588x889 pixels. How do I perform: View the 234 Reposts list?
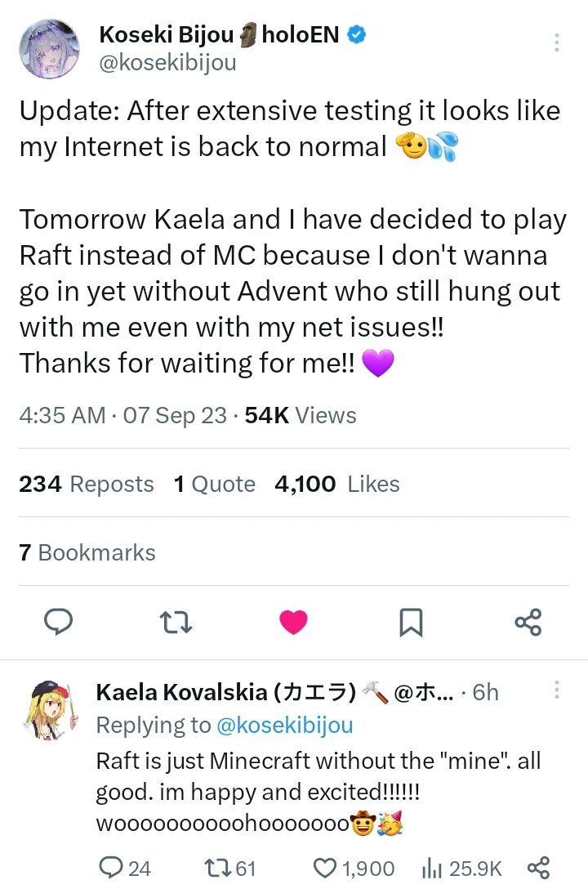coord(86,484)
